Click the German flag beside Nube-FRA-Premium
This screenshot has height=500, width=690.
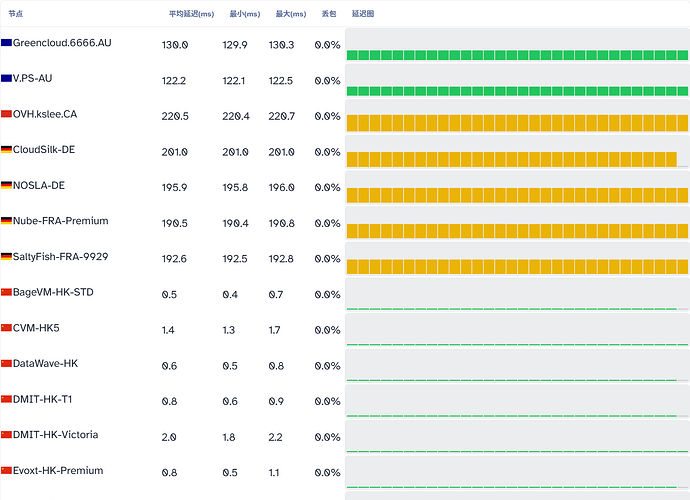[6, 221]
